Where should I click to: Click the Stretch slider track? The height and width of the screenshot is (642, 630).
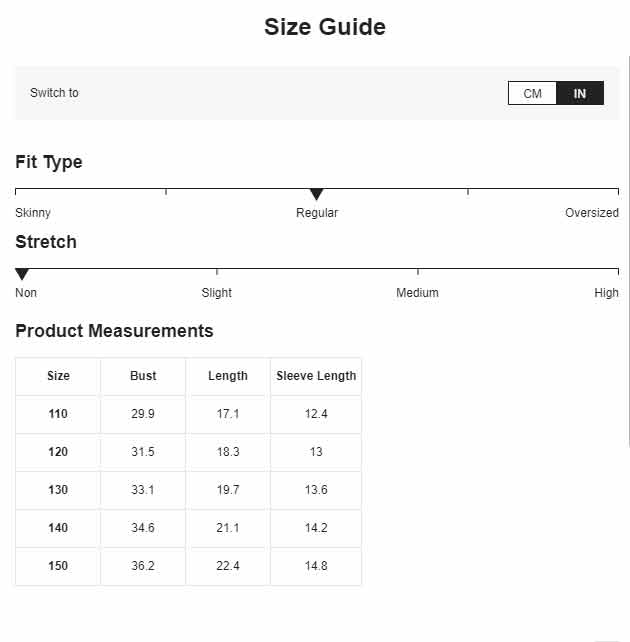317,269
